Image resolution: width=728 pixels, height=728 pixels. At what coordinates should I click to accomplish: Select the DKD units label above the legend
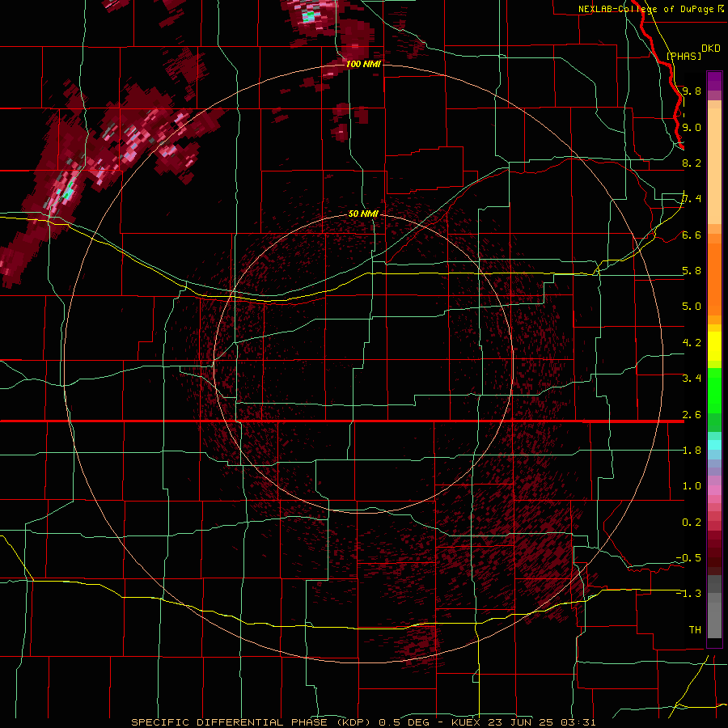711,48
